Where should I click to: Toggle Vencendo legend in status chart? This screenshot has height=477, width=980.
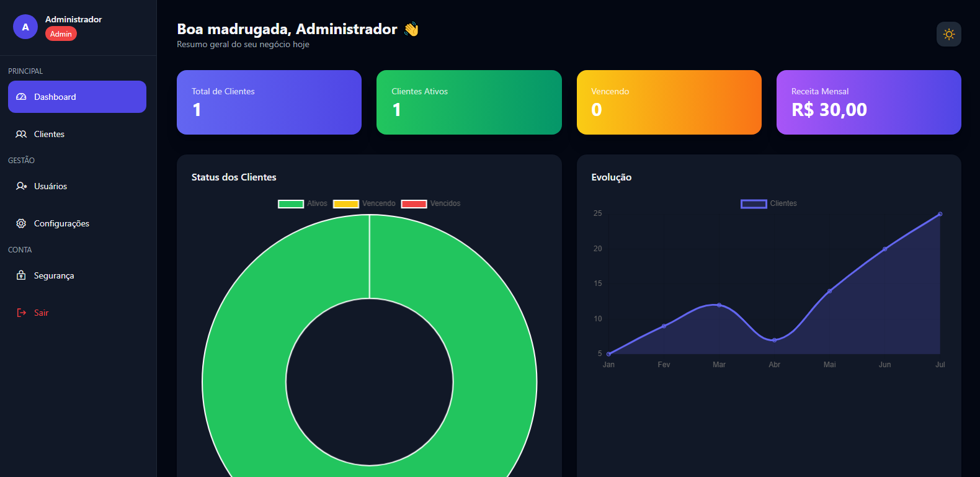(364, 203)
